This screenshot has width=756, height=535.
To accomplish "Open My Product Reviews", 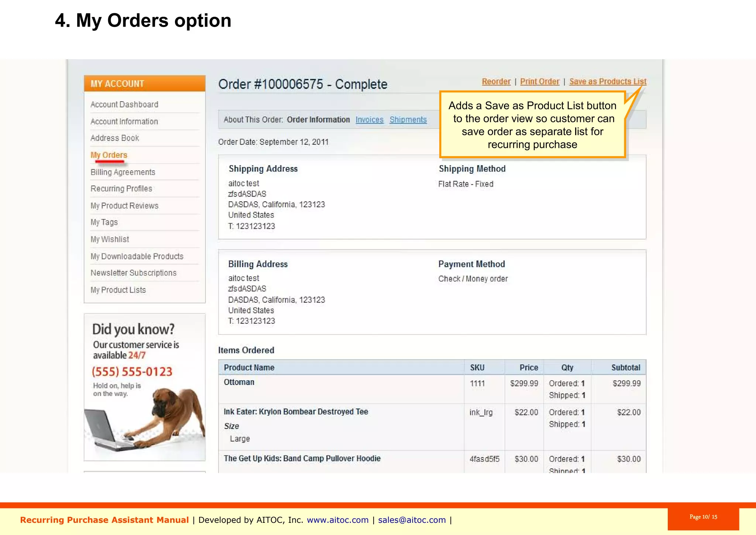I will (x=124, y=206).
